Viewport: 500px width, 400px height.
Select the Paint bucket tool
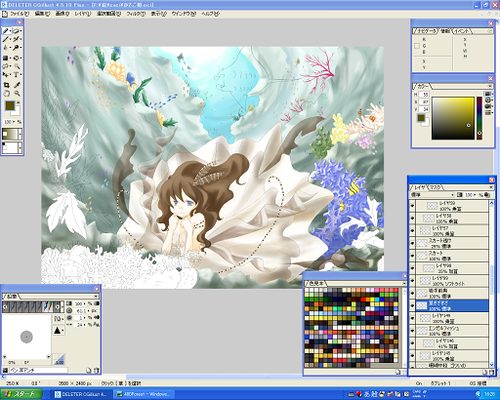(17, 58)
